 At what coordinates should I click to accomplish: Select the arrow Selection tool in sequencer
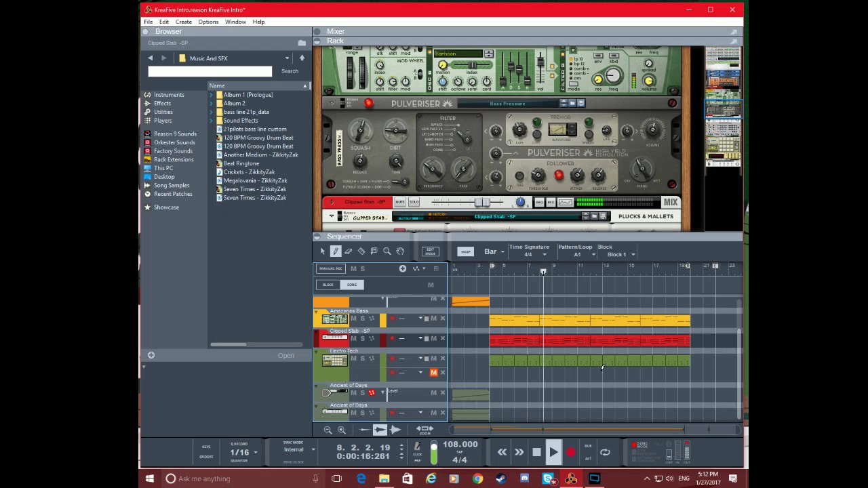[x=323, y=251]
